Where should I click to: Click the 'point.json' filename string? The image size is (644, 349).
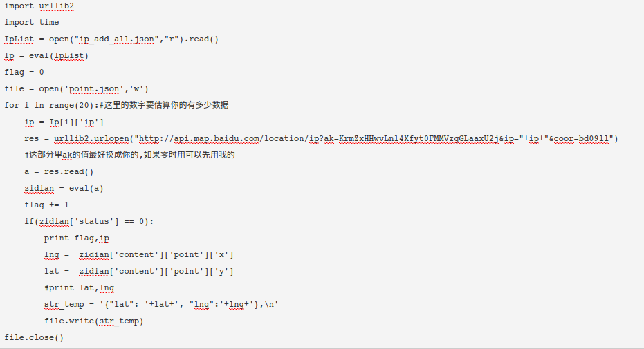pyautogui.click(x=94, y=89)
